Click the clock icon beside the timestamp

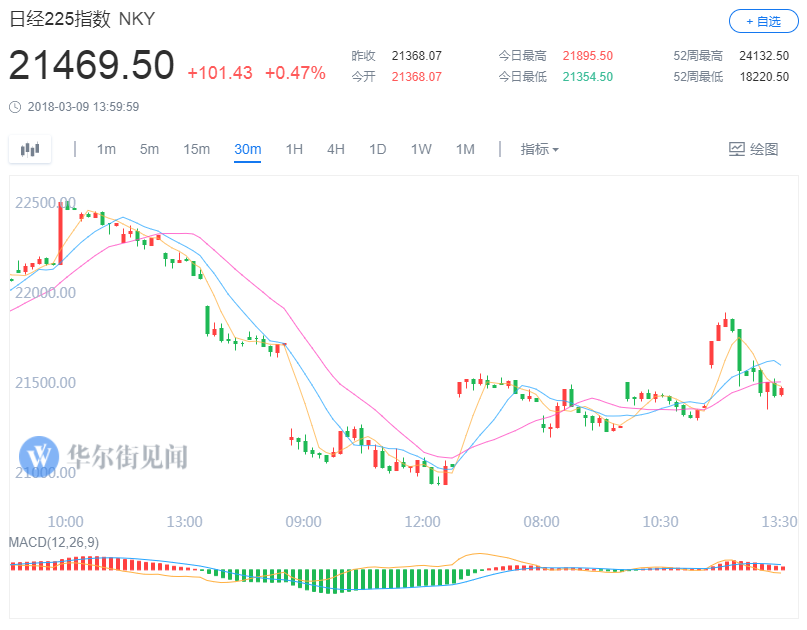[15, 107]
